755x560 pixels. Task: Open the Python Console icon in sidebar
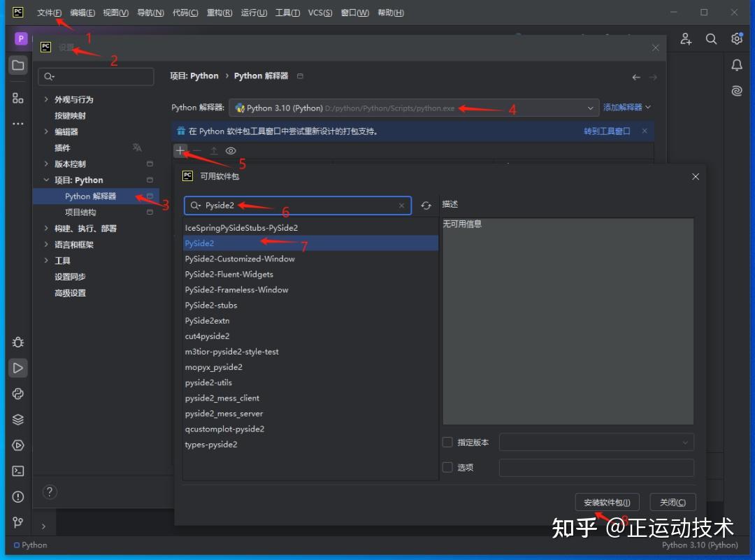coord(18,394)
